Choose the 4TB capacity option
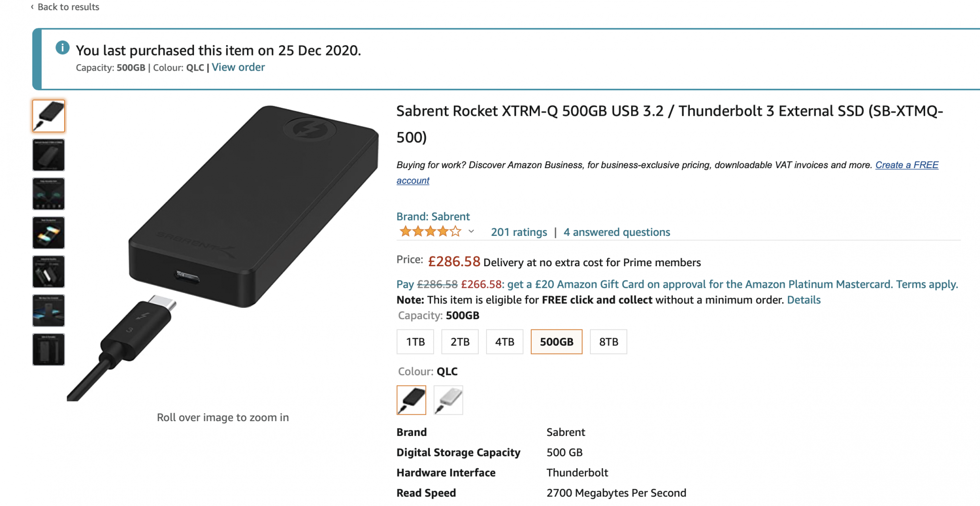Image resolution: width=980 pixels, height=506 pixels. point(504,342)
